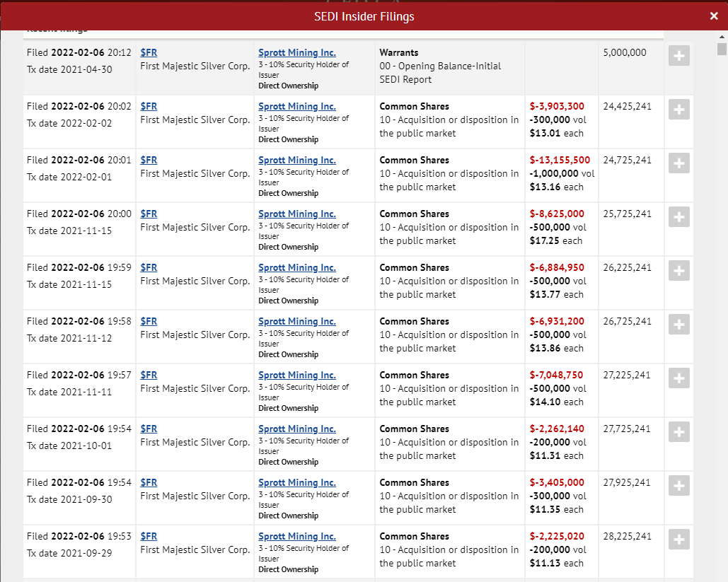The width and height of the screenshot is (728, 582).
Task: Open Sprott Mining Inc. link in $11.31 row
Action: pyautogui.click(x=297, y=429)
